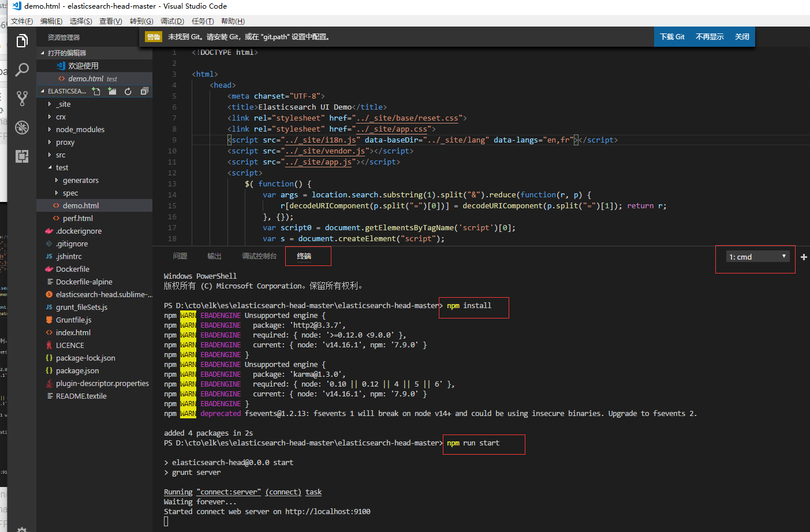Collapse the open editors section
Image resolution: width=810 pixels, height=532 pixels.
(x=66, y=53)
